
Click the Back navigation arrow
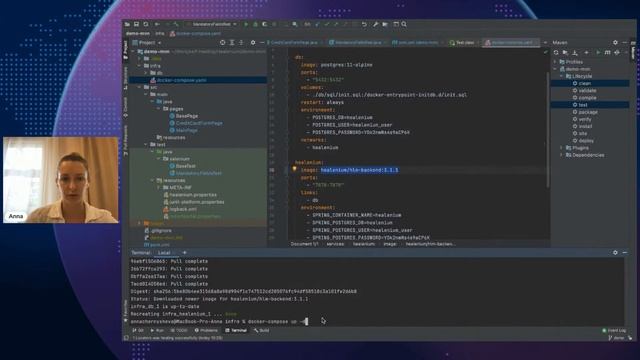(x=157, y=24)
